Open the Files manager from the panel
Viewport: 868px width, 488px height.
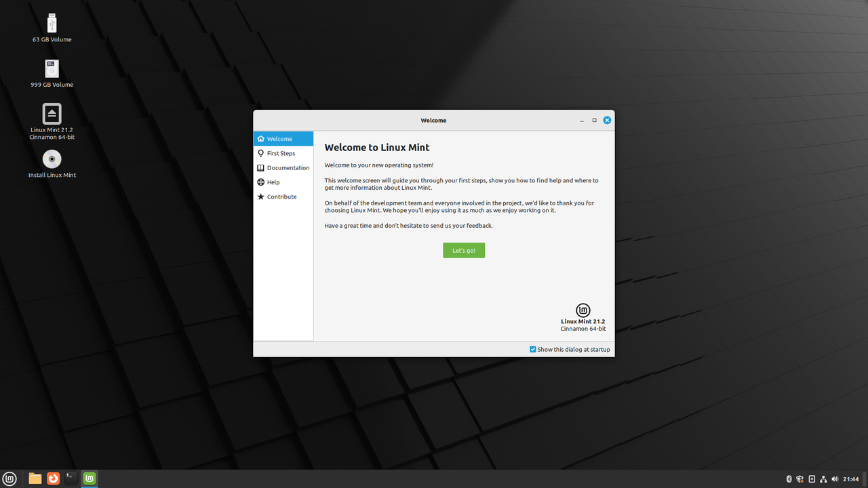tap(35, 479)
